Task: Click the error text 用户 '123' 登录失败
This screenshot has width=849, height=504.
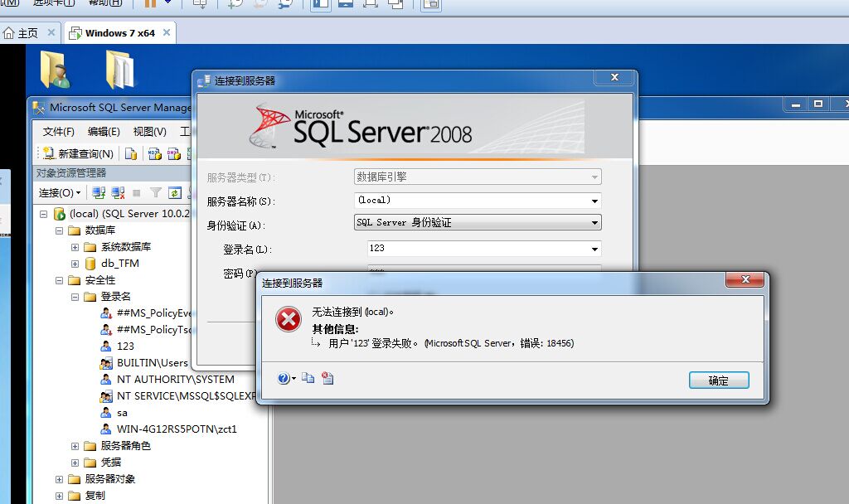Action: [373, 343]
